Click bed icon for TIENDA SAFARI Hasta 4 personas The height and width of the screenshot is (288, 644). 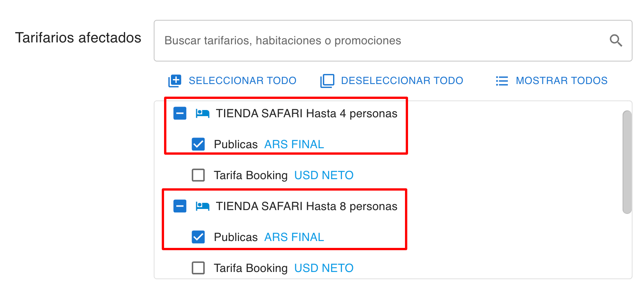[x=202, y=113]
